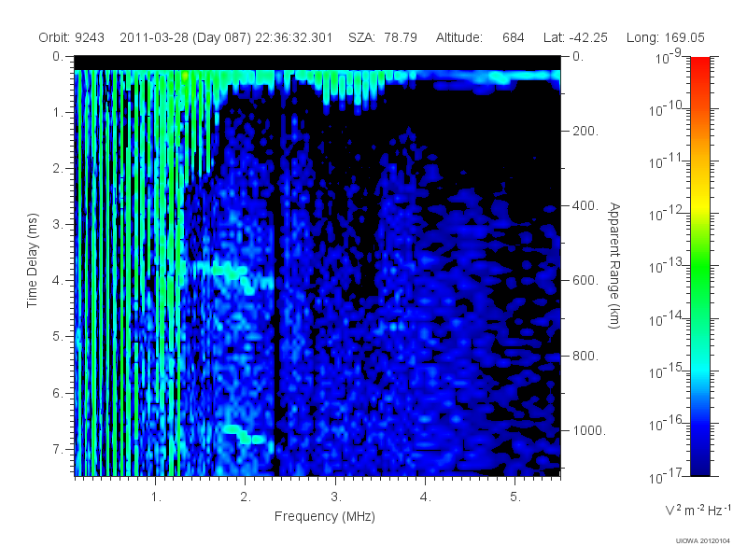Viewport: 747px width, 560px height.
Task: Click the date '2011-03-28 (Day 087)' text
Action: (x=185, y=37)
